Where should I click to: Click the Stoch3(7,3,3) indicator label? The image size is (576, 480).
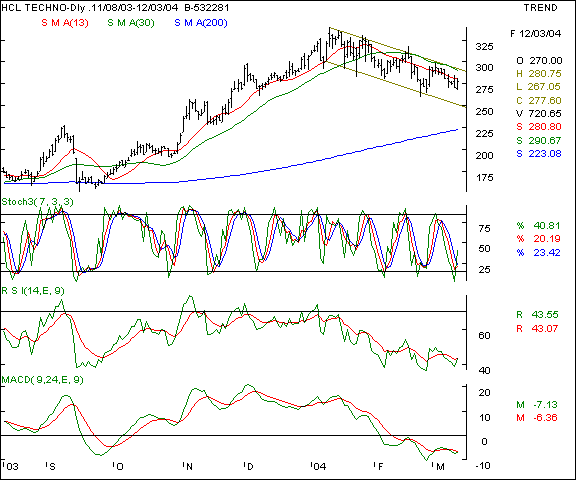37,202
